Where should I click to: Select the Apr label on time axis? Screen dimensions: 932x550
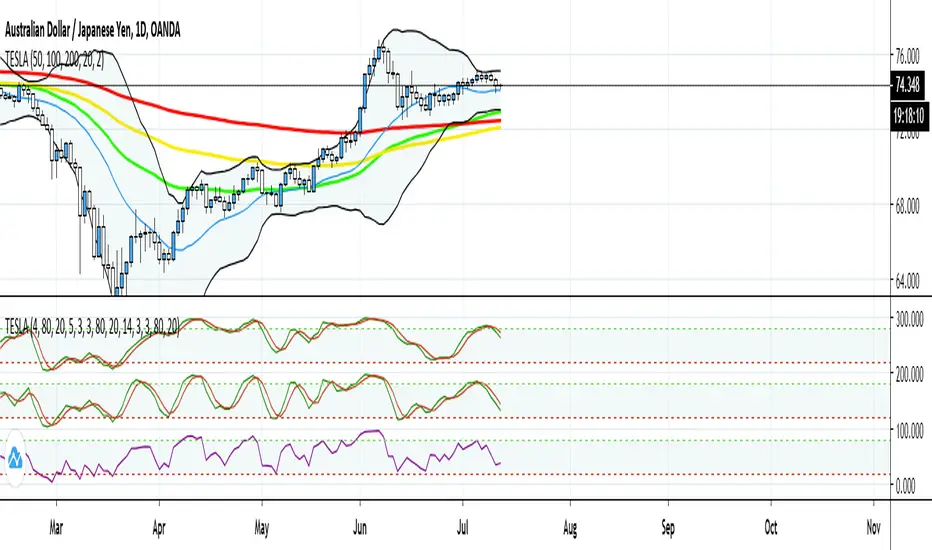[x=159, y=528]
